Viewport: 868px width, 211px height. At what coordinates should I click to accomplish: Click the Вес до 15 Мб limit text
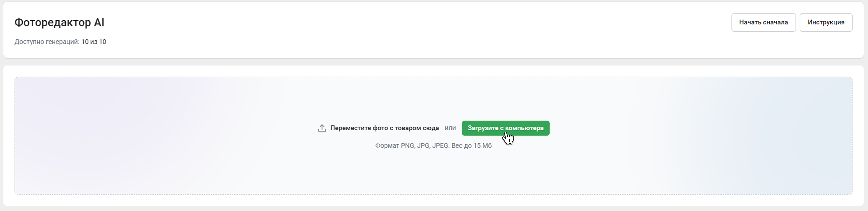(x=471, y=146)
